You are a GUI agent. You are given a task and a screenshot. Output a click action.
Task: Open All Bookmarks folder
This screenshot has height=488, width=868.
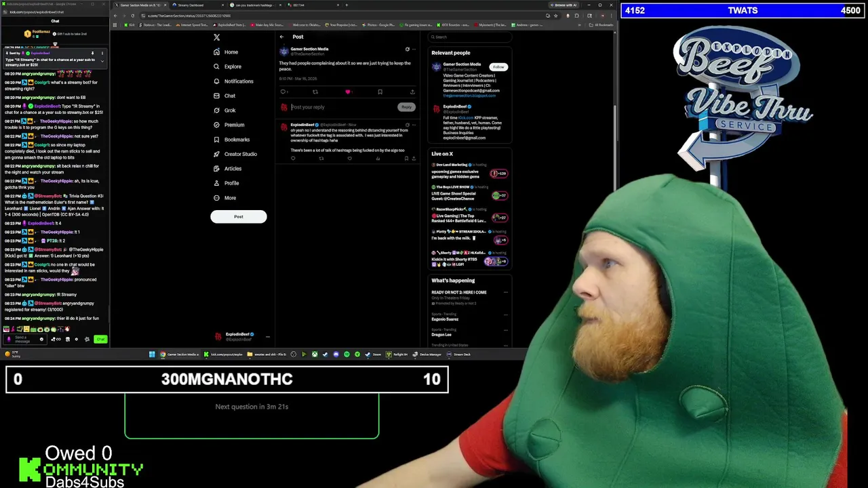(601, 25)
